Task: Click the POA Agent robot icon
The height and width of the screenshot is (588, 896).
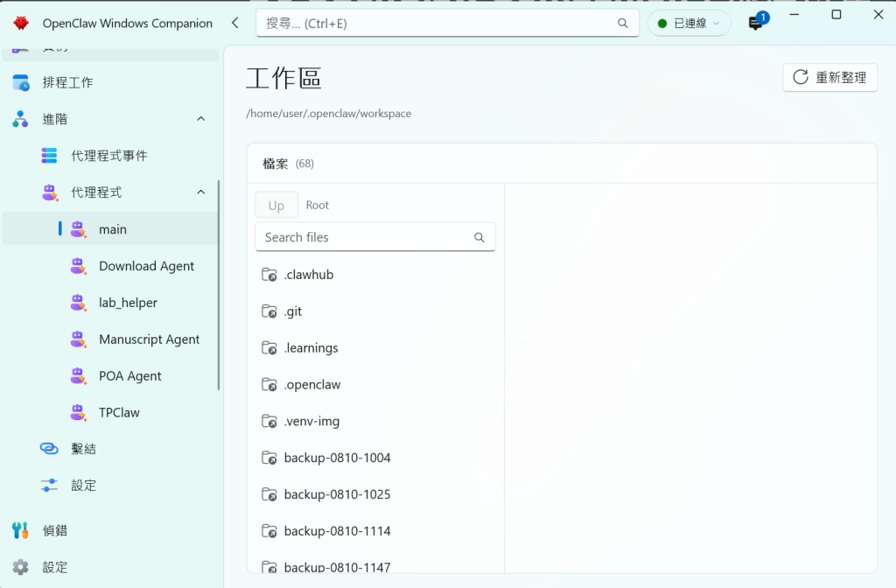Action: [x=78, y=376]
